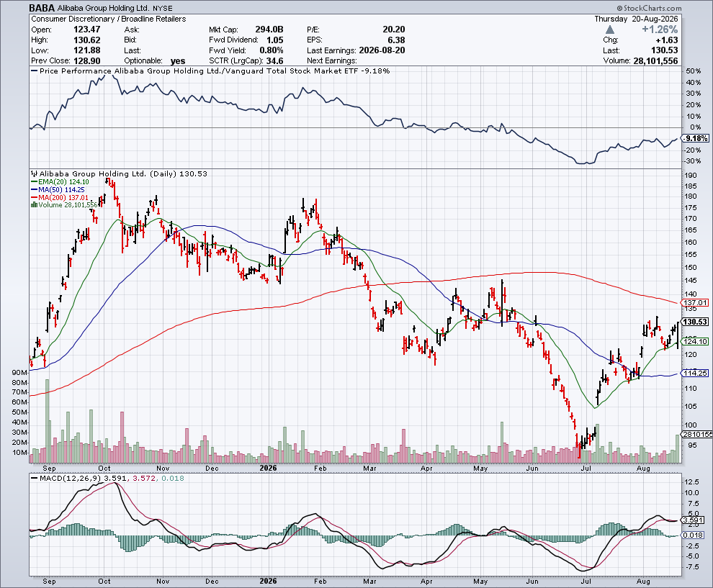
Task: Click the header Volume value 28,101,556
Action: pos(655,61)
